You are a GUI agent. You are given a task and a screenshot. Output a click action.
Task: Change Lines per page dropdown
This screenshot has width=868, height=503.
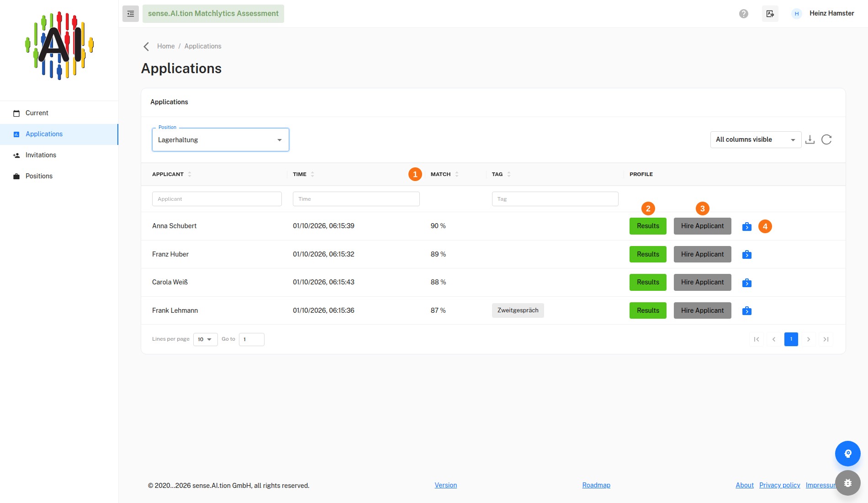(205, 339)
